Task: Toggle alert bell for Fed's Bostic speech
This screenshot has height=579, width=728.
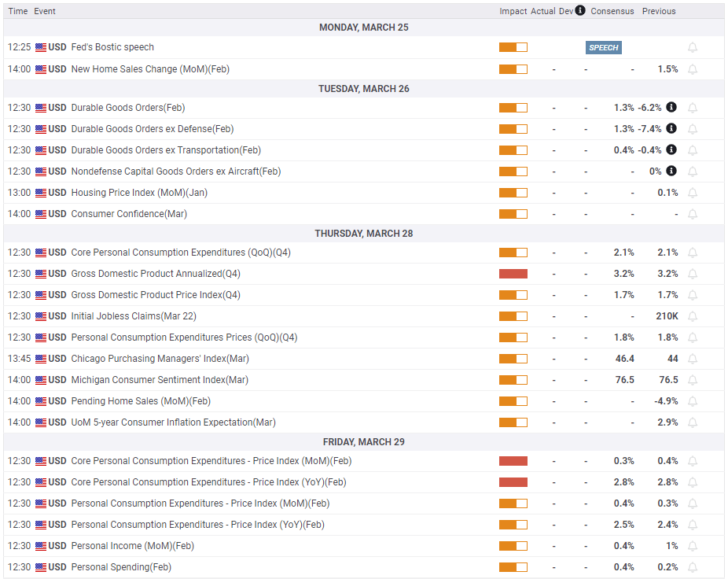Action: 693,48
